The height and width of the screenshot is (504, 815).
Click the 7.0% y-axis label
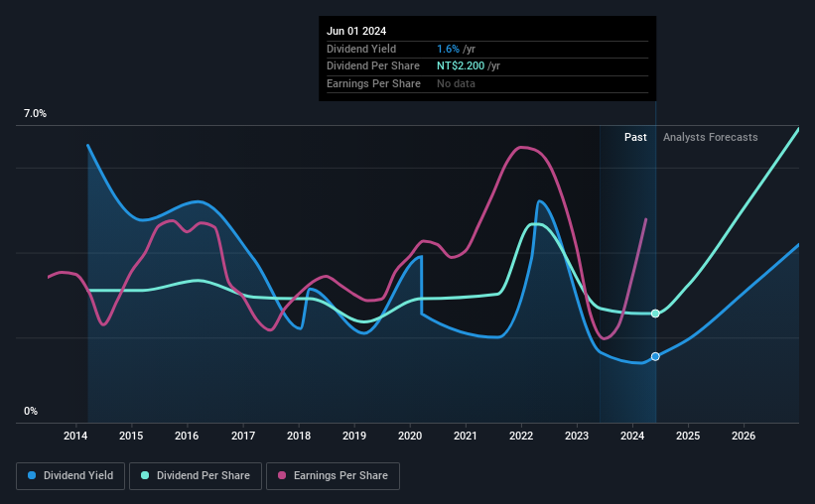click(35, 114)
